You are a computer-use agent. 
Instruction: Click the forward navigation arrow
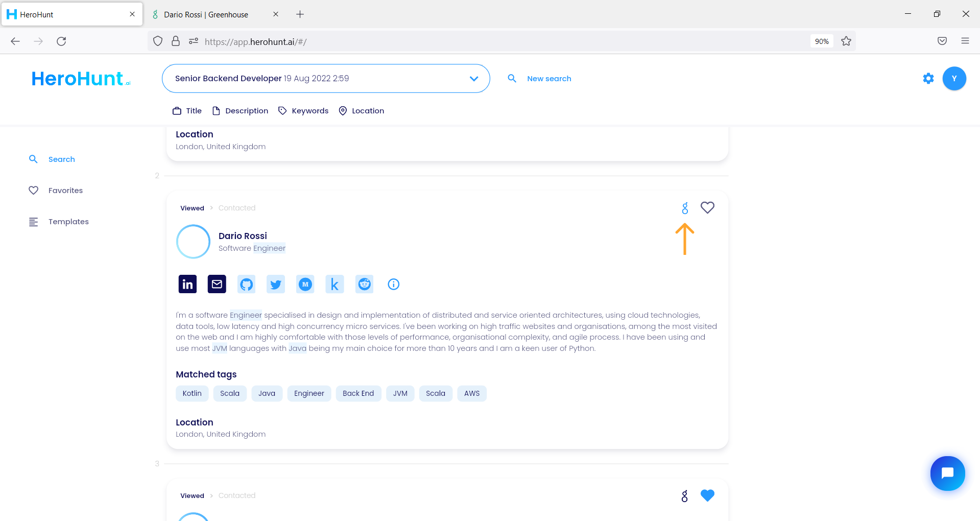[38, 41]
